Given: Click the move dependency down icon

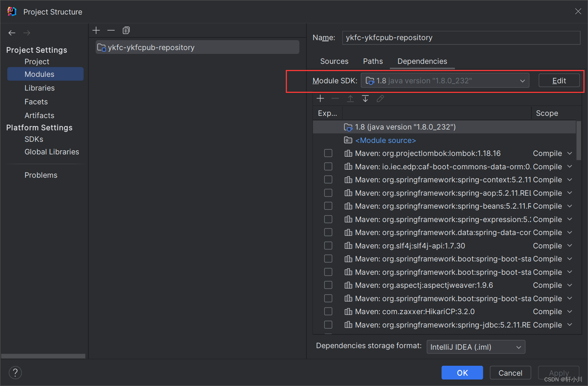Looking at the screenshot, I should 365,99.
